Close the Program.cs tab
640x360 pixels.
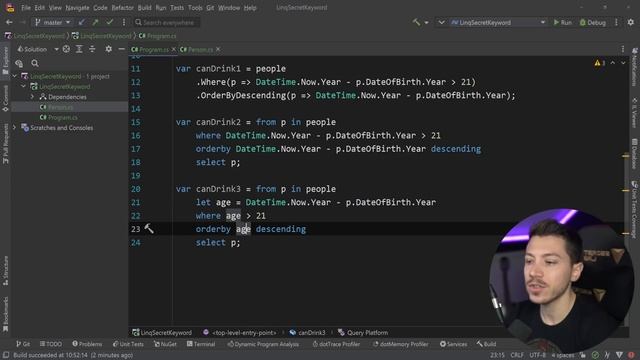tap(173, 49)
